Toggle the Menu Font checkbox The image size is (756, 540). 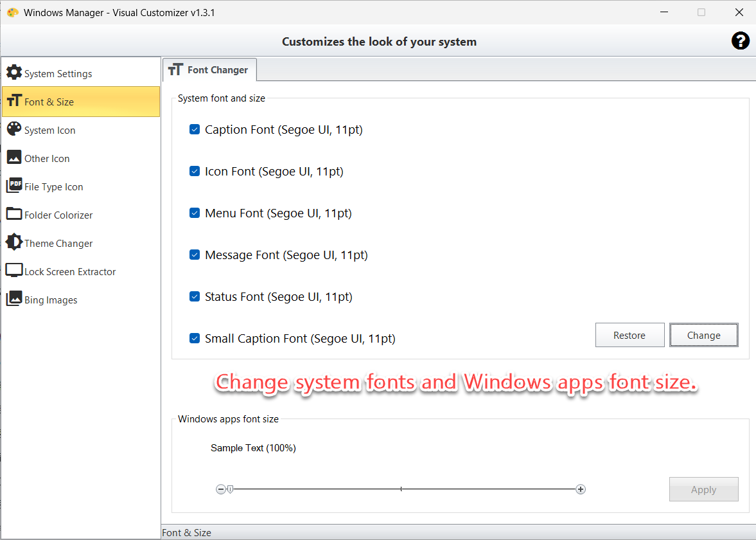[x=195, y=213]
